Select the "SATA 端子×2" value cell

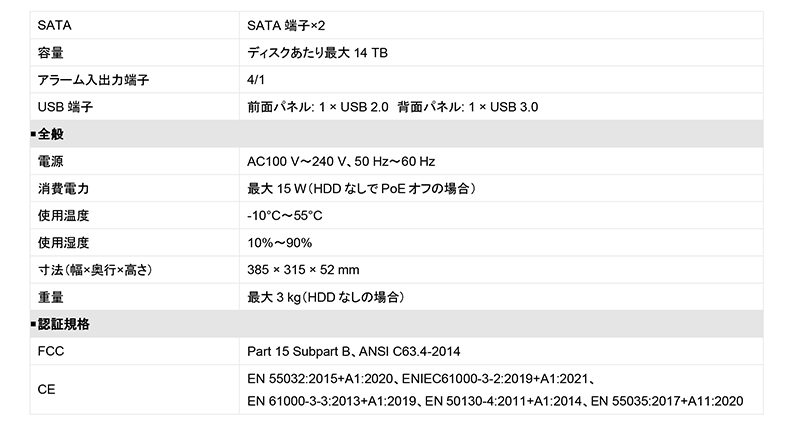[x=286, y=24]
